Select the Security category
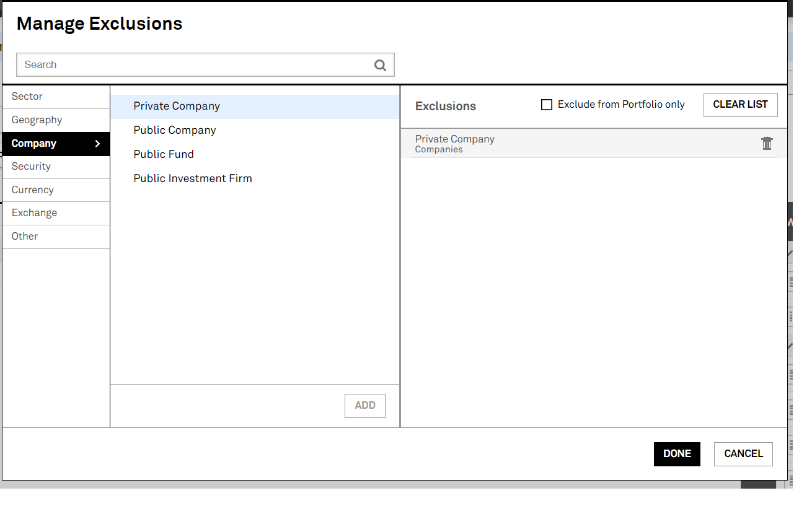Screen dimensions: 812x514 click(x=31, y=167)
